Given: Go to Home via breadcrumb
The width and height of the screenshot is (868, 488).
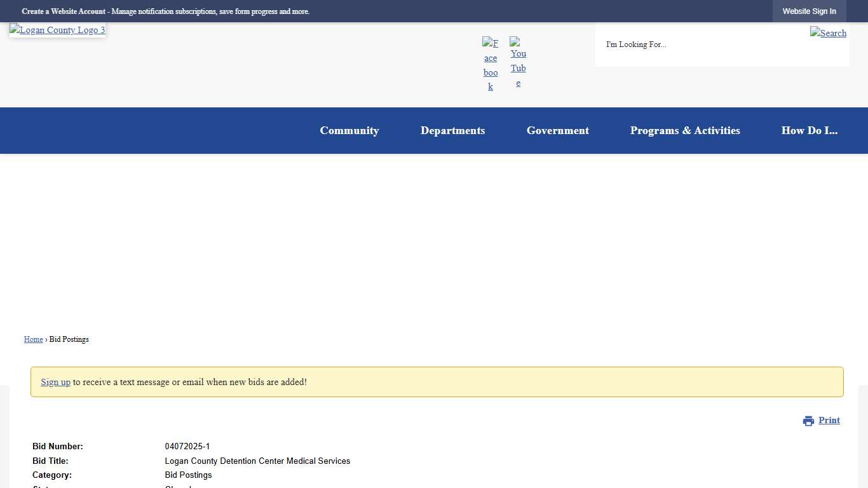Looking at the screenshot, I should point(34,339).
